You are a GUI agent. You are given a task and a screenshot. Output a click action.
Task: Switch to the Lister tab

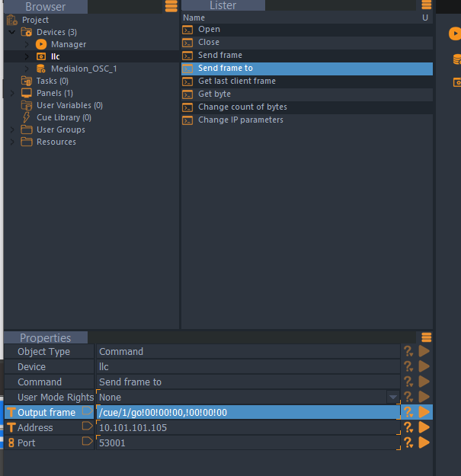tap(222, 6)
